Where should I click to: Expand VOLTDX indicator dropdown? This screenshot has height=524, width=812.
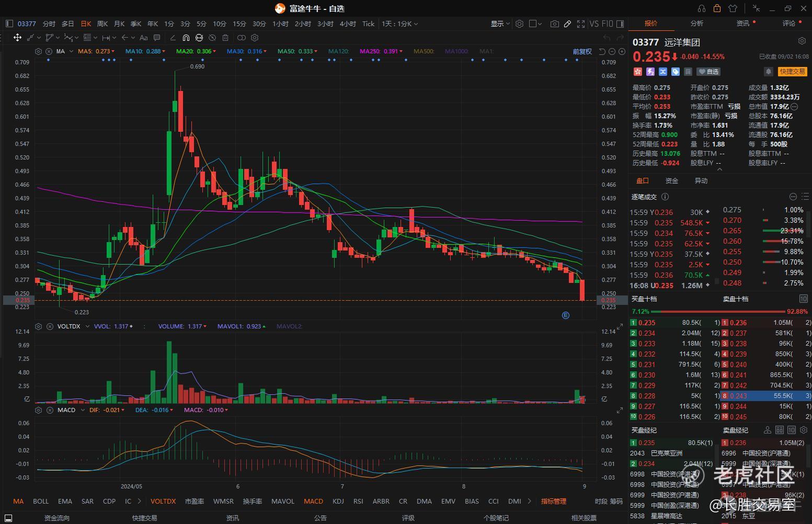87,326
